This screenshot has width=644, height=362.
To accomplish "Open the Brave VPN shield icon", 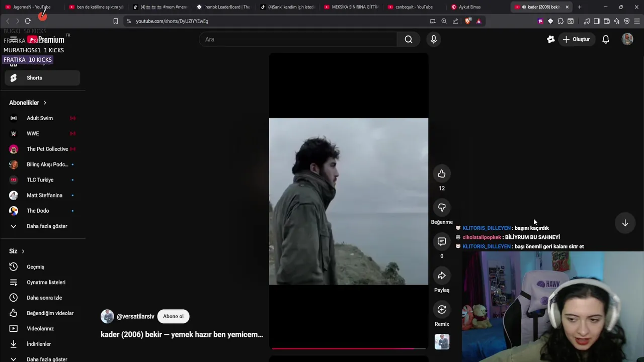I will [x=627, y=21].
